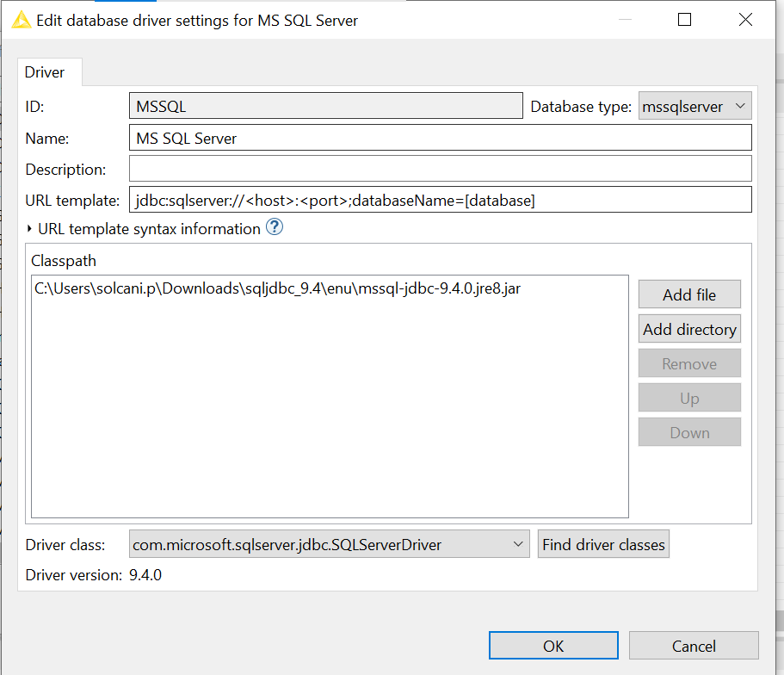Maximize the driver settings window
784x675 pixels.
tap(684, 20)
